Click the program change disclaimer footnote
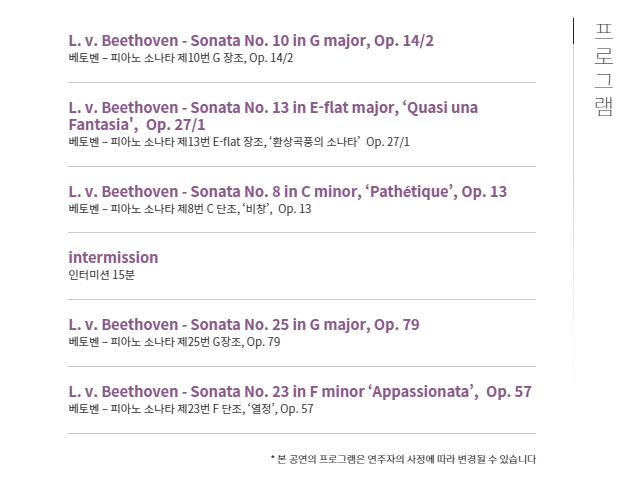The width and height of the screenshot is (639, 484). (x=403, y=459)
